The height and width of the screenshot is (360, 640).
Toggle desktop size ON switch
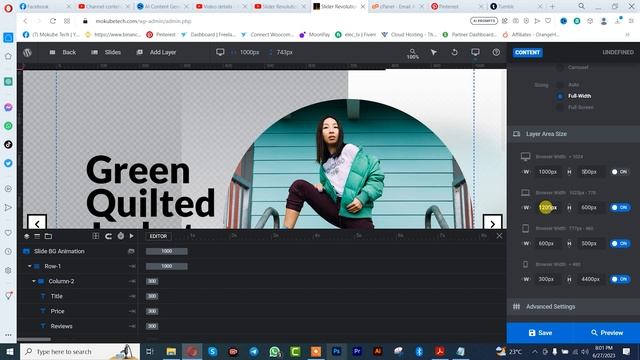(x=619, y=172)
